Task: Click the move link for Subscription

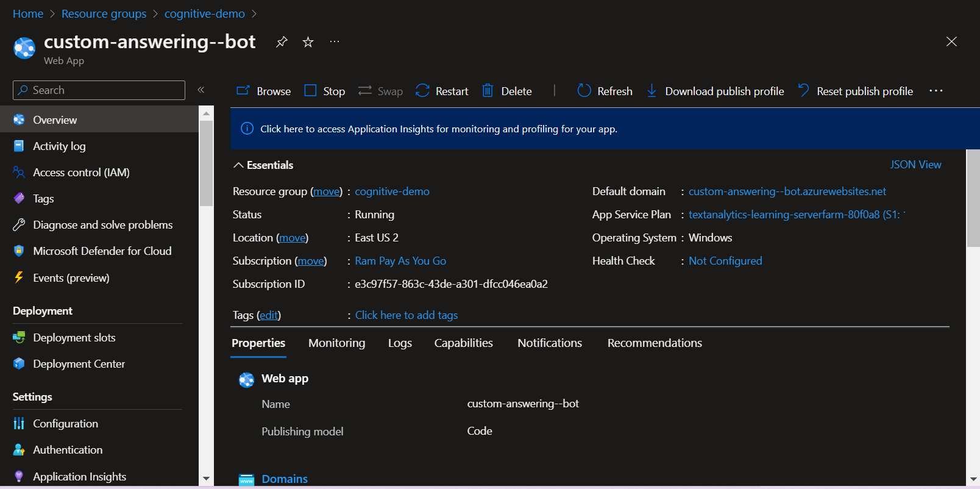Action: pos(311,261)
